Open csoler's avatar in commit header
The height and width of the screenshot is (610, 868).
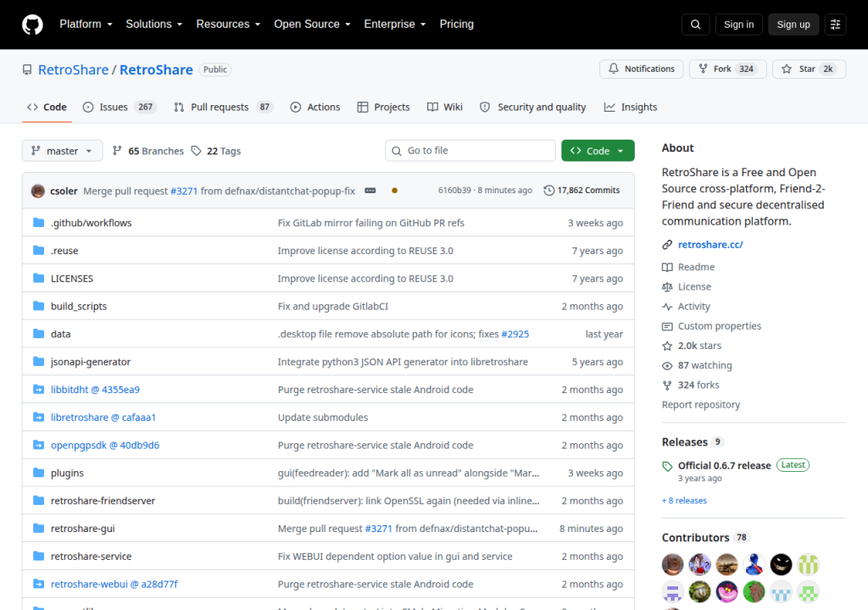[38, 191]
